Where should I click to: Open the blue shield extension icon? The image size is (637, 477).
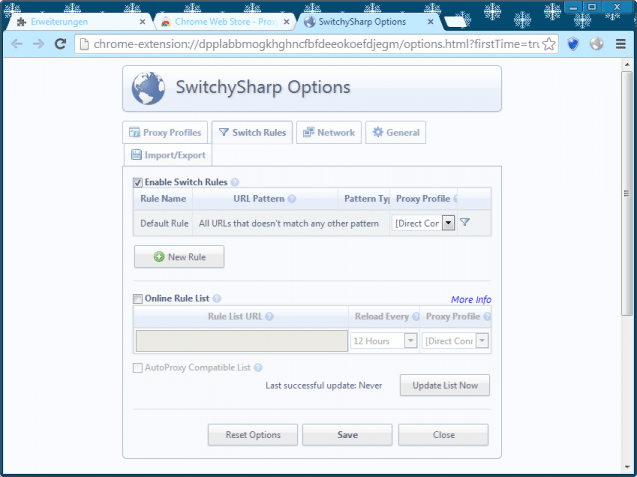click(x=573, y=43)
